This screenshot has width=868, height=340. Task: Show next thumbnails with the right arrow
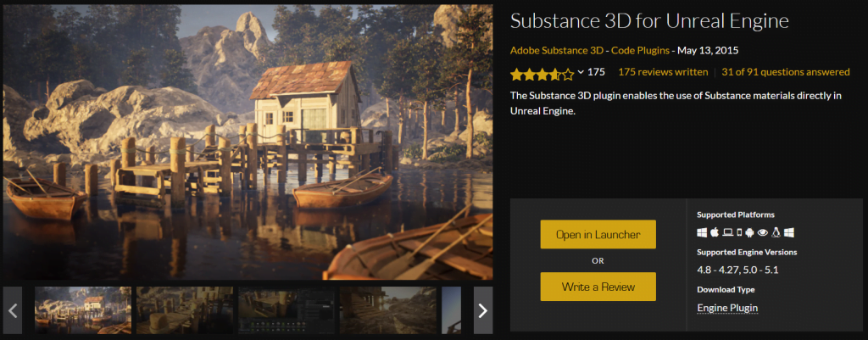coord(482,310)
